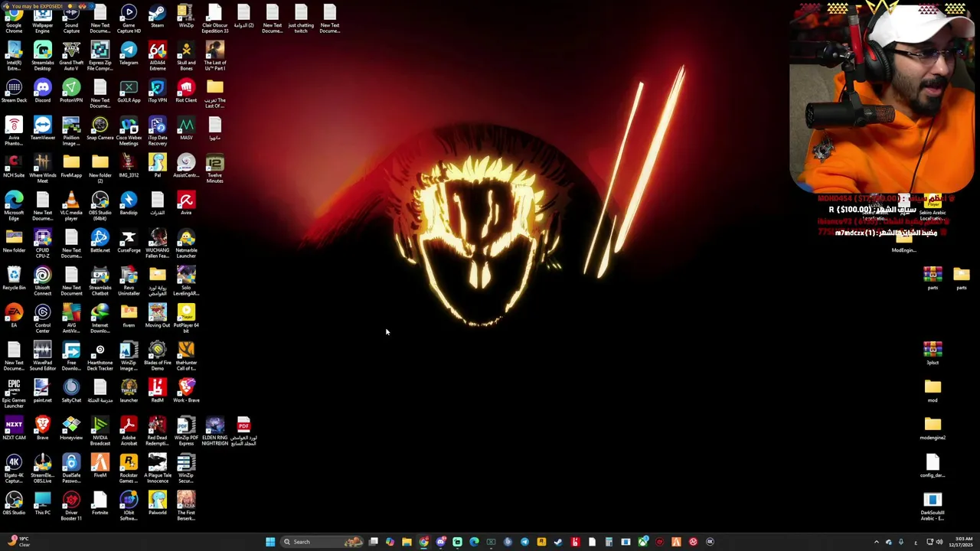
Task: Open Discord desktop shortcut
Action: point(42,91)
